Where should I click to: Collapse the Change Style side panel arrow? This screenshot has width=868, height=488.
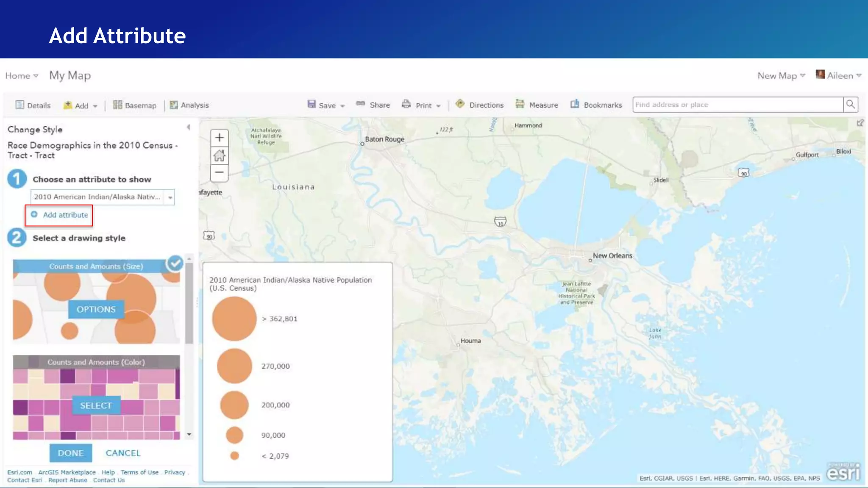(x=189, y=127)
